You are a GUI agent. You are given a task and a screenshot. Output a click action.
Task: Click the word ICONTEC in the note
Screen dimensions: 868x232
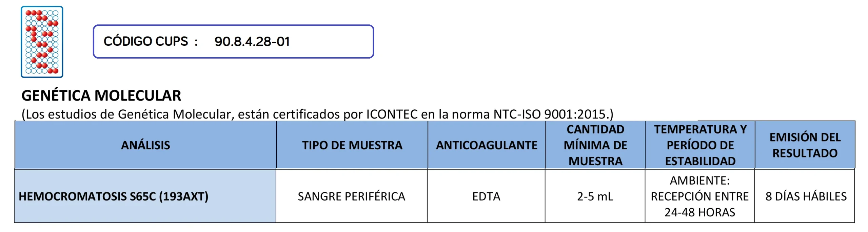pos(392,114)
